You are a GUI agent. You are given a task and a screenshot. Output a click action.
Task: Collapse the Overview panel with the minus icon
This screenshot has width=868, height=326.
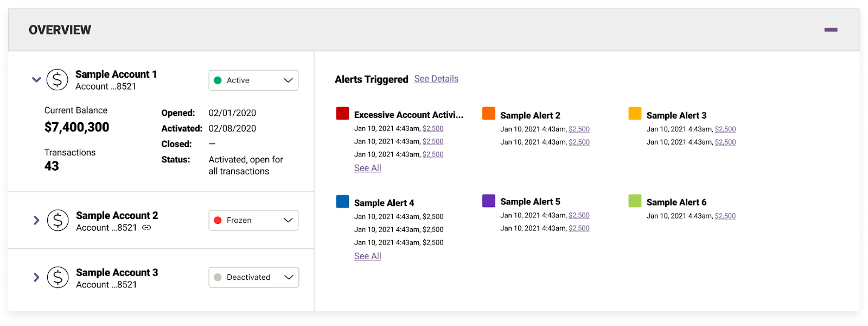(831, 30)
